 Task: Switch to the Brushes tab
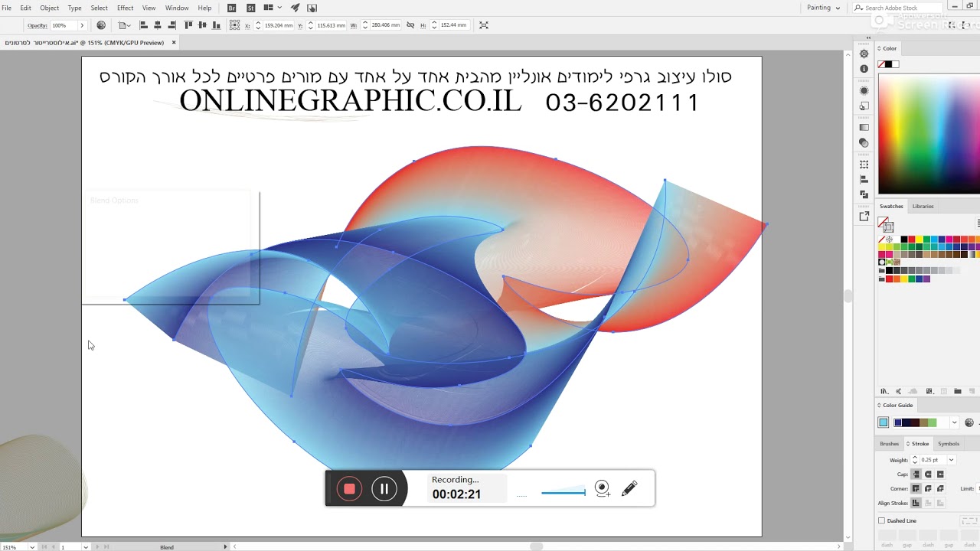[889, 444]
